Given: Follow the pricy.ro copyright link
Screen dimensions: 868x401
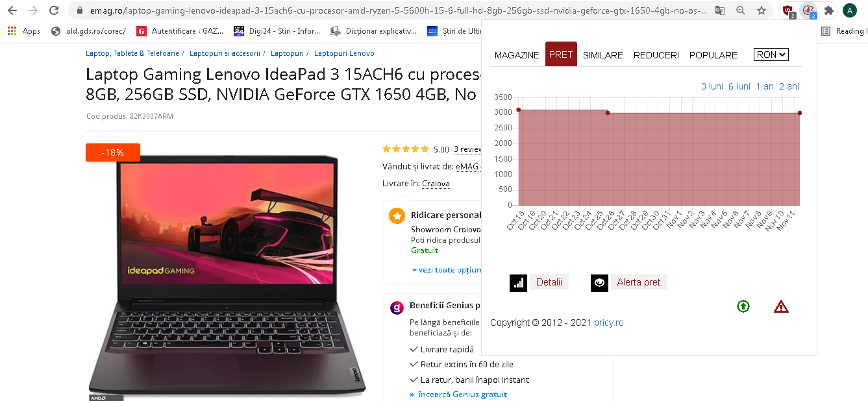Looking at the screenshot, I should [x=609, y=322].
